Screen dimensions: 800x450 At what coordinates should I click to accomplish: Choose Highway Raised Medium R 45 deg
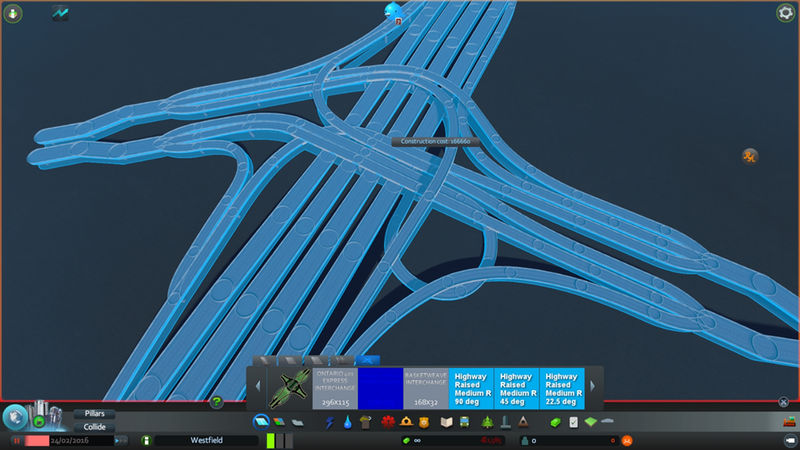(x=516, y=388)
